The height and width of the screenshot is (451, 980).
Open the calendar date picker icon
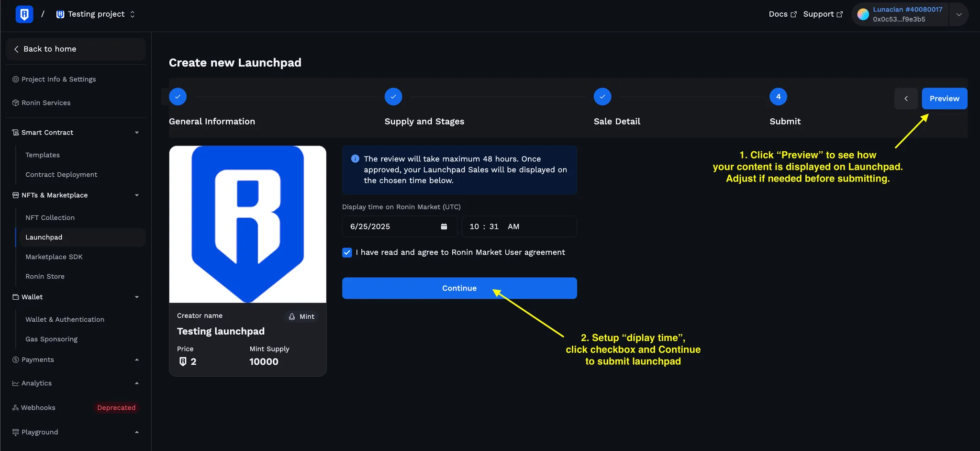444,227
